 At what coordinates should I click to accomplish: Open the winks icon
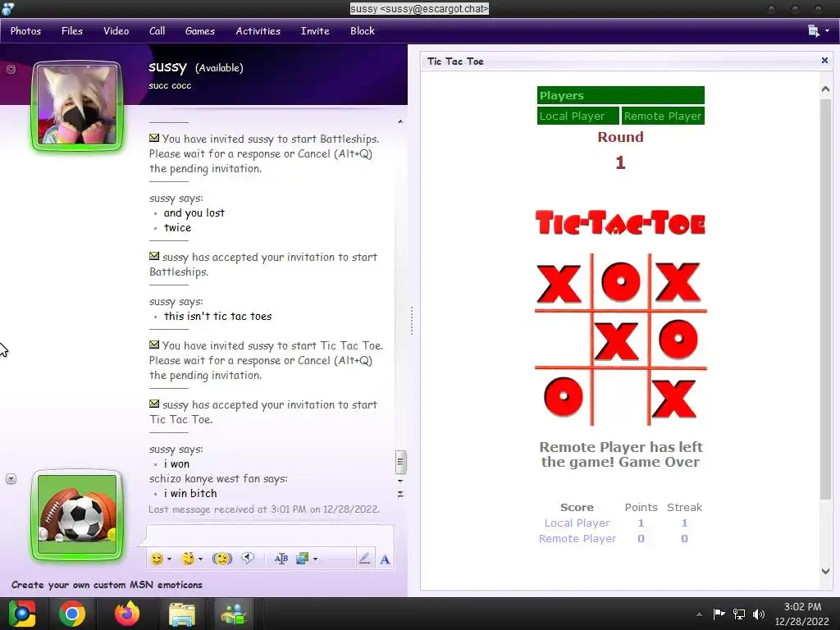tap(188, 559)
